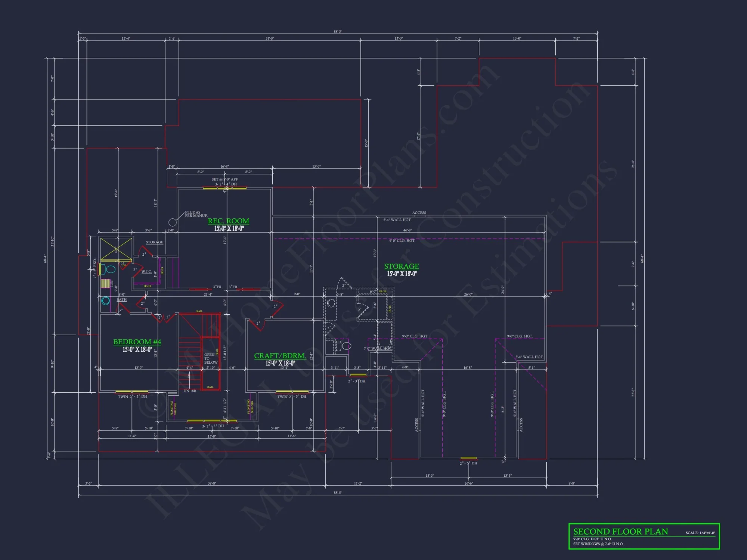Toggle the 5'-4" WALL HGT boundary near ACCESS

coord(397,220)
